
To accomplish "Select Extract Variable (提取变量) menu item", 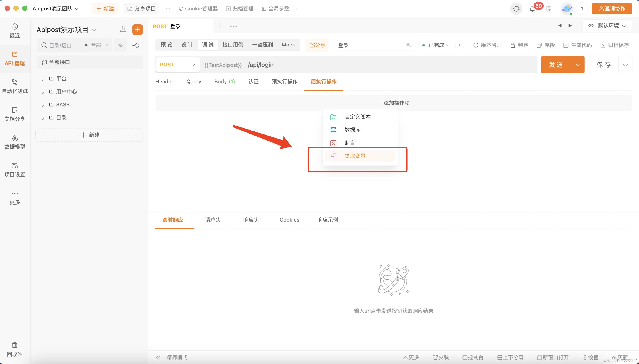I will point(355,156).
